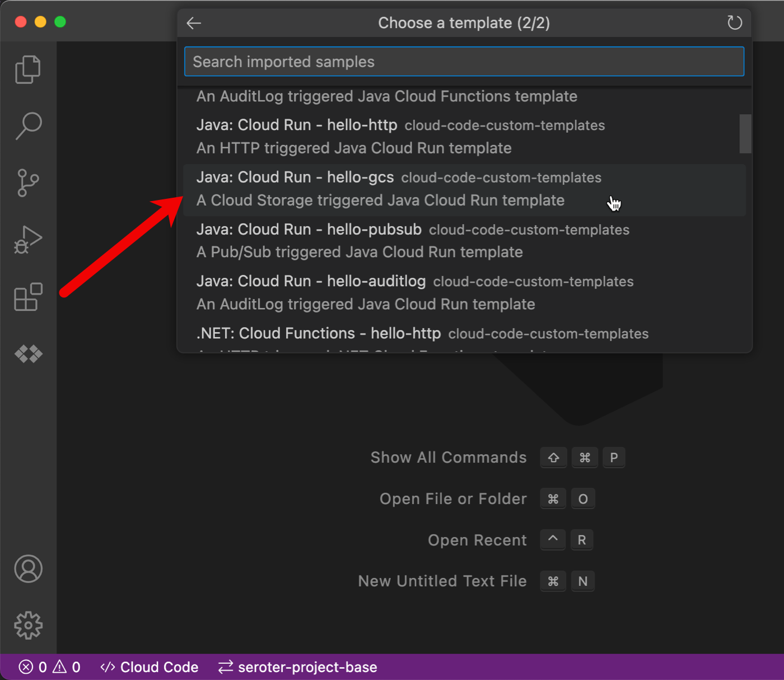Choose Java: Cloud Run - hello-gcs template
784x680 pixels.
pos(398,189)
